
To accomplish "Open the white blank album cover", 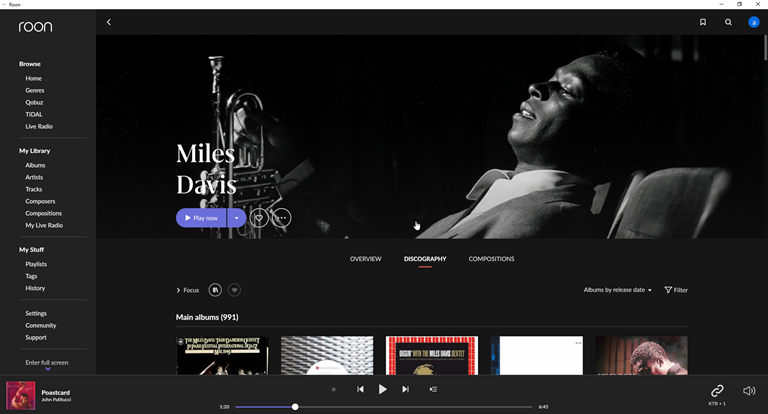I will point(537,356).
